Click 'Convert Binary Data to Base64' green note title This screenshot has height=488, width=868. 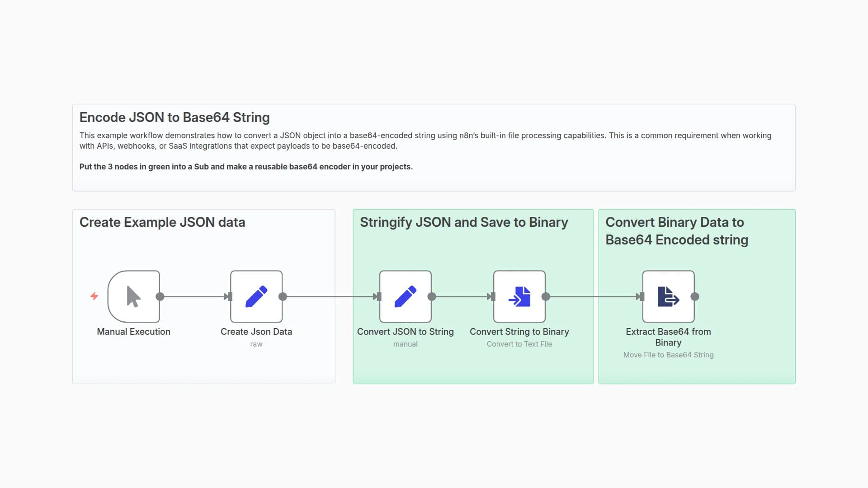click(676, 231)
